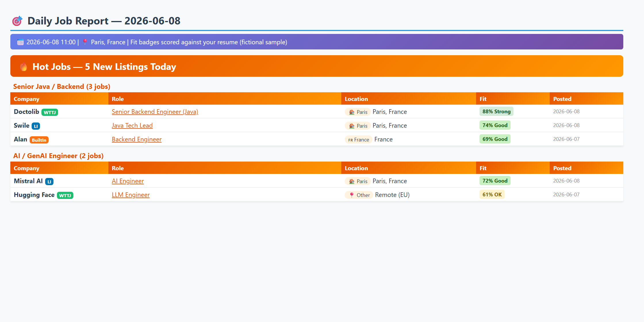644x322 pixels.
Task: Click the WTTJ badge next to Doctolib
Action: [x=50, y=112]
